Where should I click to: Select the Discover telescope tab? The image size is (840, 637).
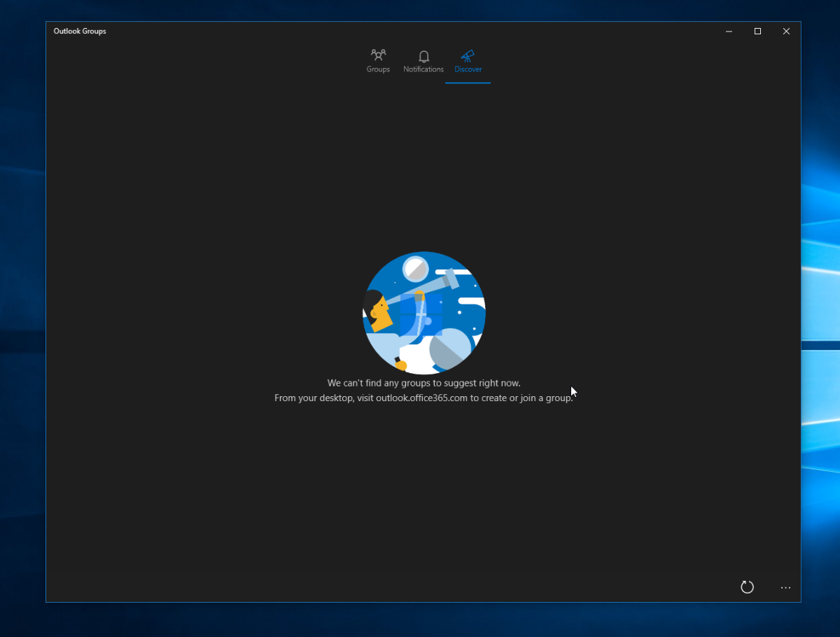click(468, 62)
